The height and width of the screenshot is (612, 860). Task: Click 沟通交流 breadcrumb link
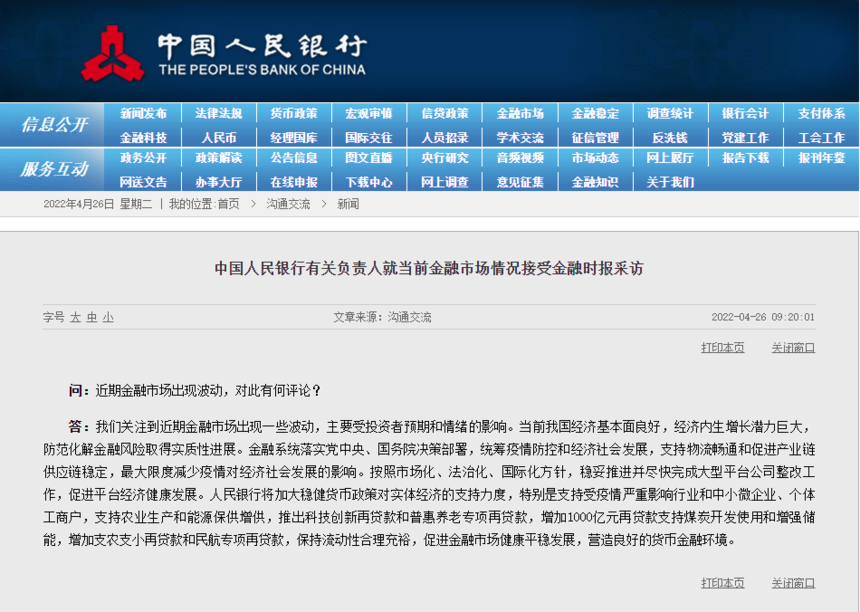pyautogui.click(x=288, y=205)
